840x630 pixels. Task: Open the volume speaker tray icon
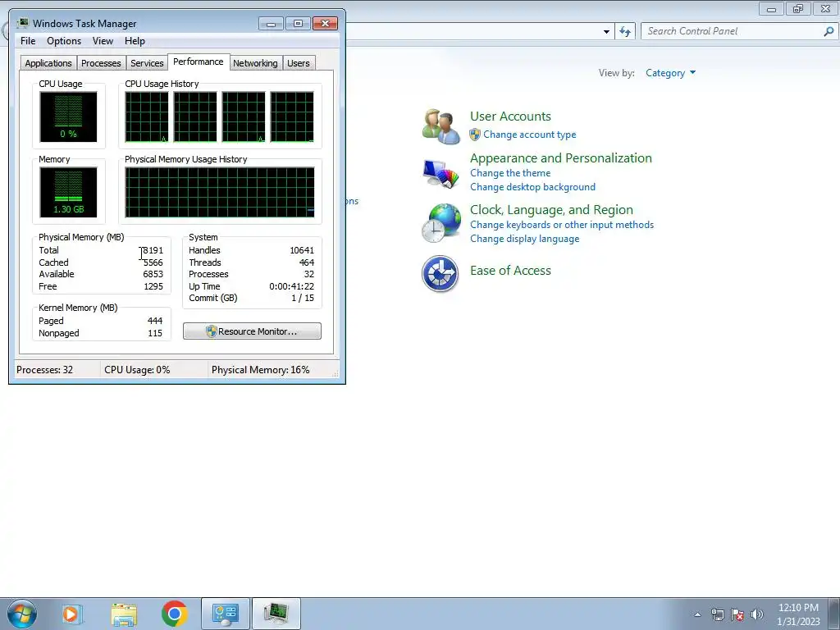tap(757, 614)
